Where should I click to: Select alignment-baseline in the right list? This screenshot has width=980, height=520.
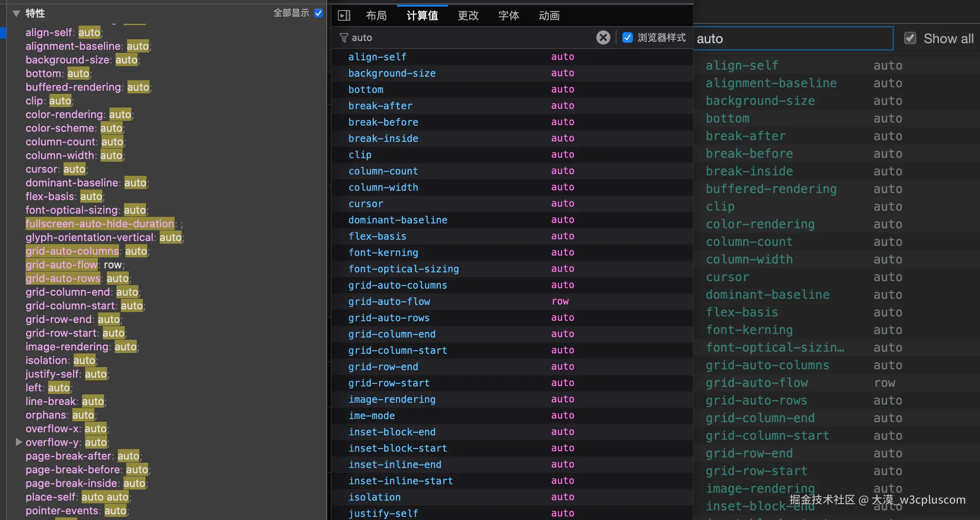pos(771,83)
